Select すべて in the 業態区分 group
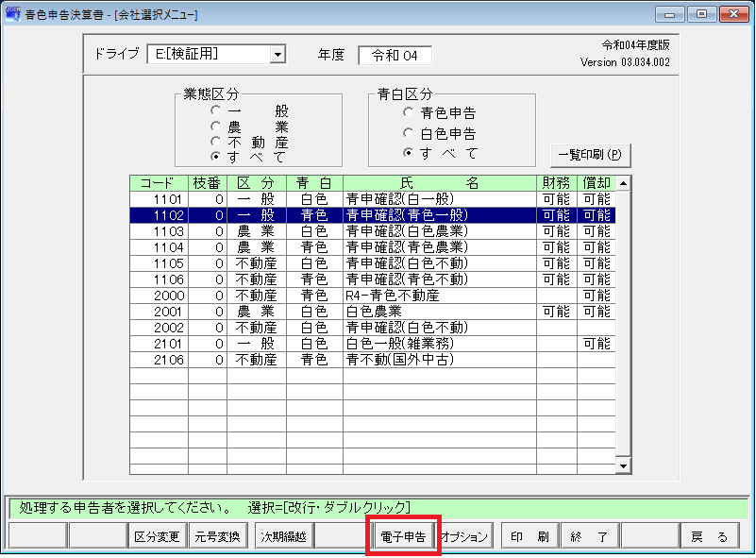The height and width of the screenshot is (558, 756). click(x=215, y=157)
